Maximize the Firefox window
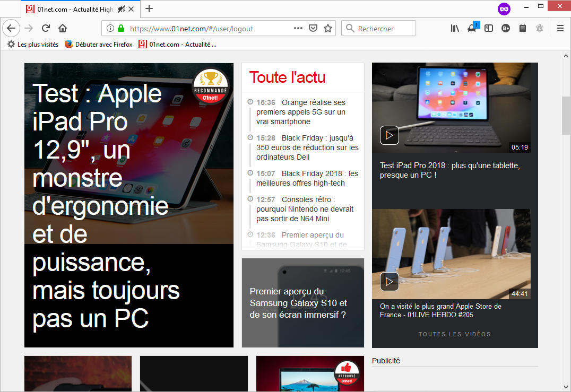 pos(541,6)
